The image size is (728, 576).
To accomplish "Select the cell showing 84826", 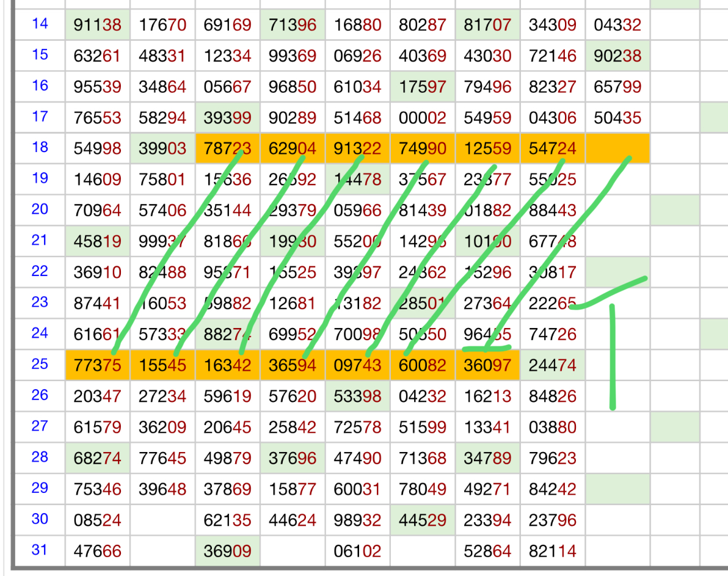I will coord(553,396).
